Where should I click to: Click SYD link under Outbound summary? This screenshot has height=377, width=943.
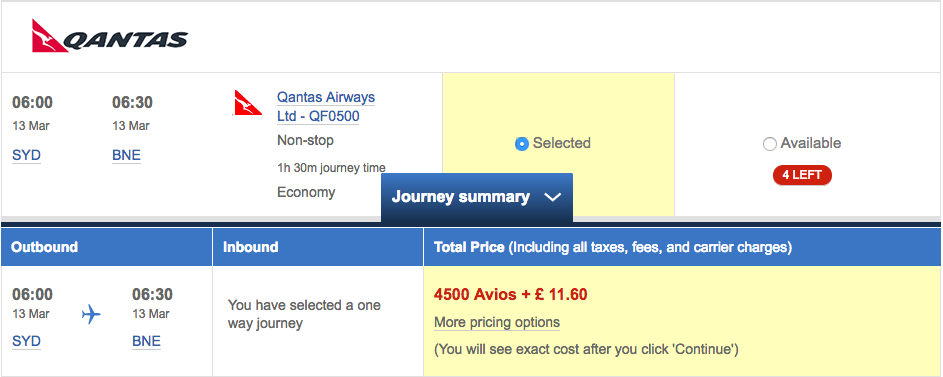click(26, 342)
